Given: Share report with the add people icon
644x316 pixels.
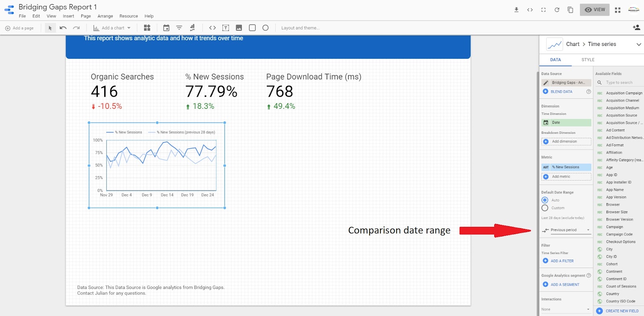Looking at the screenshot, I should (636, 27).
